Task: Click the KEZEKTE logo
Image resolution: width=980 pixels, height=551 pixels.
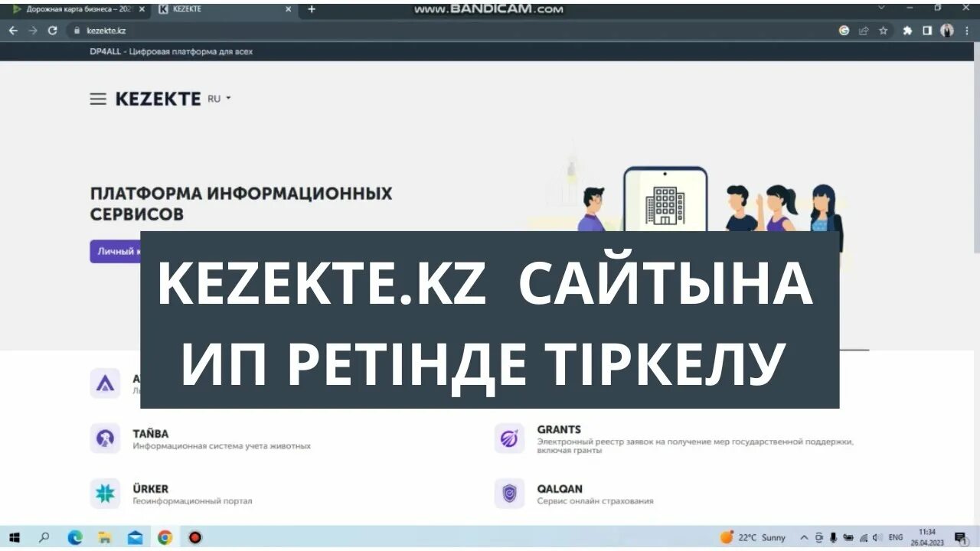Action: click(x=158, y=99)
